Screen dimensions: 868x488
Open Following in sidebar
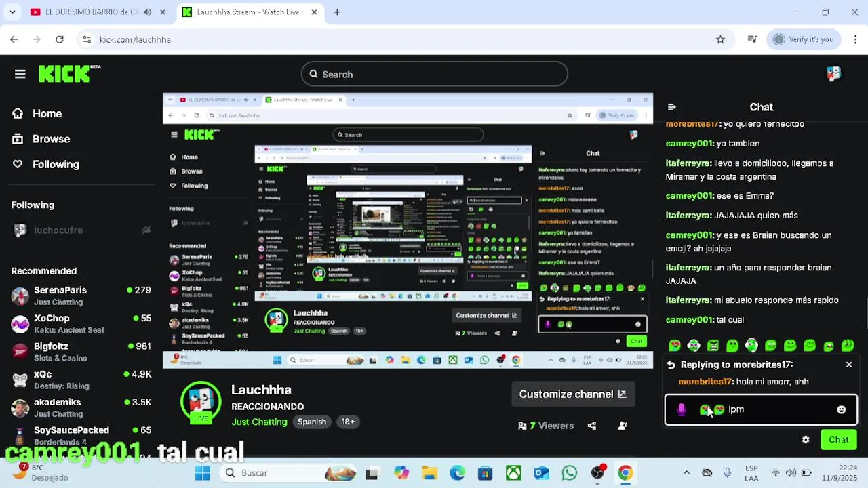pos(45,164)
